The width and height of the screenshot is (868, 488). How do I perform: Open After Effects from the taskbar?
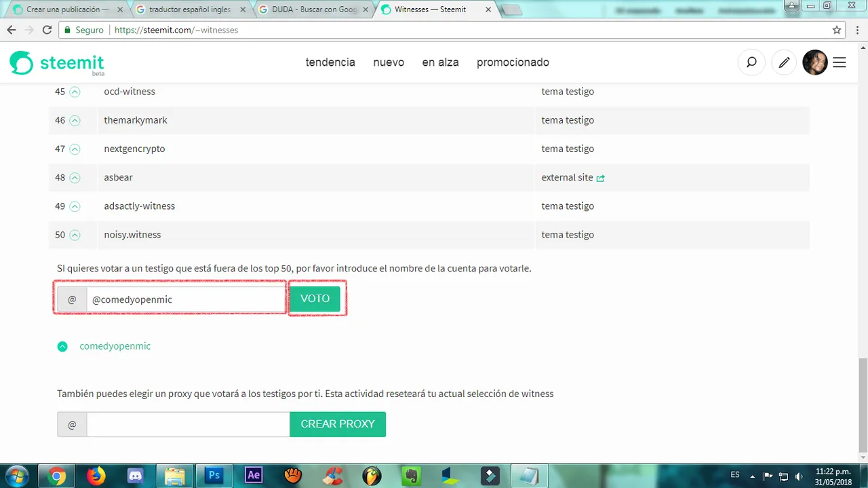click(254, 476)
